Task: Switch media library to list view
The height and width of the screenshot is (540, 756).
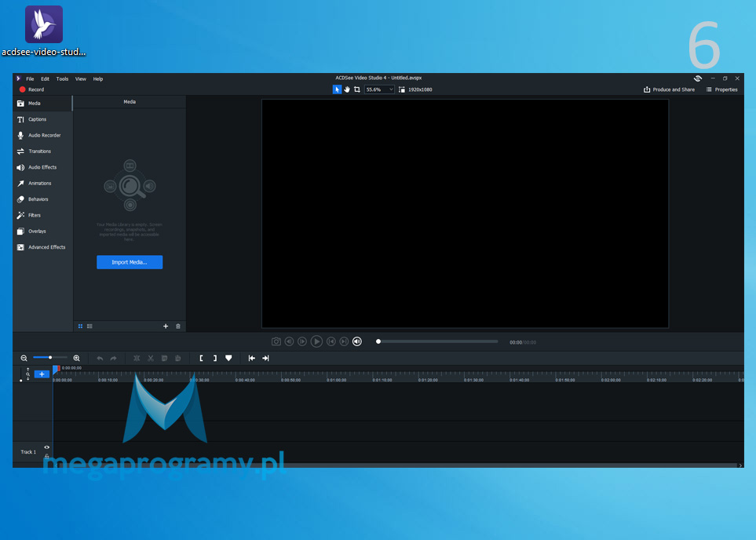Action: (89, 327)
